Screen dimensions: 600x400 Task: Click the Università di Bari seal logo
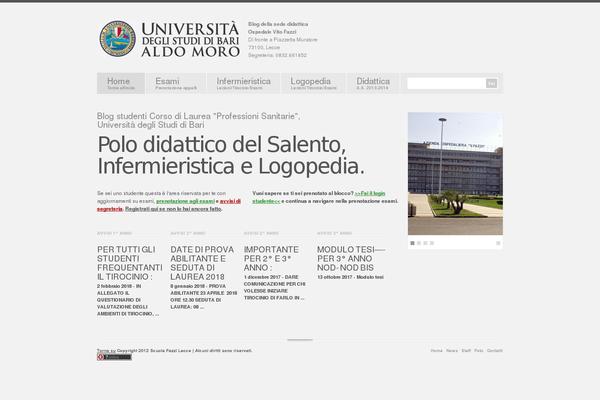(x=117, y=39)
